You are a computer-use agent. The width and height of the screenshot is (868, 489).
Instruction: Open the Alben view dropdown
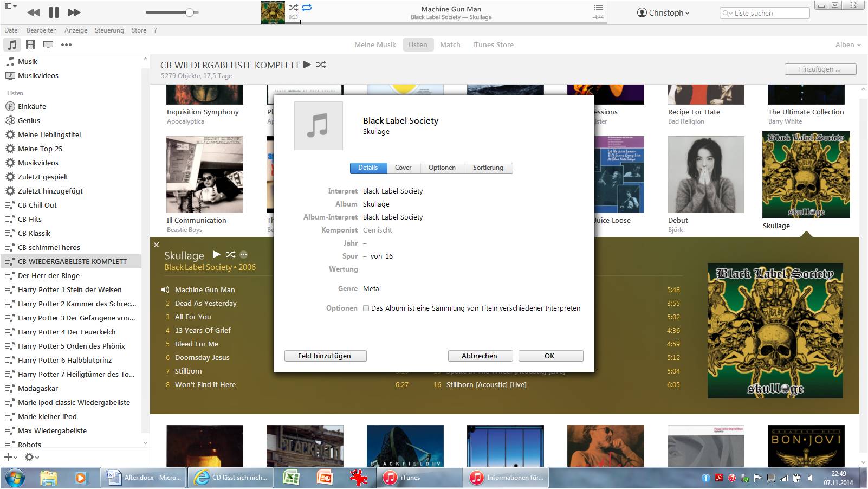click(848, 45)
